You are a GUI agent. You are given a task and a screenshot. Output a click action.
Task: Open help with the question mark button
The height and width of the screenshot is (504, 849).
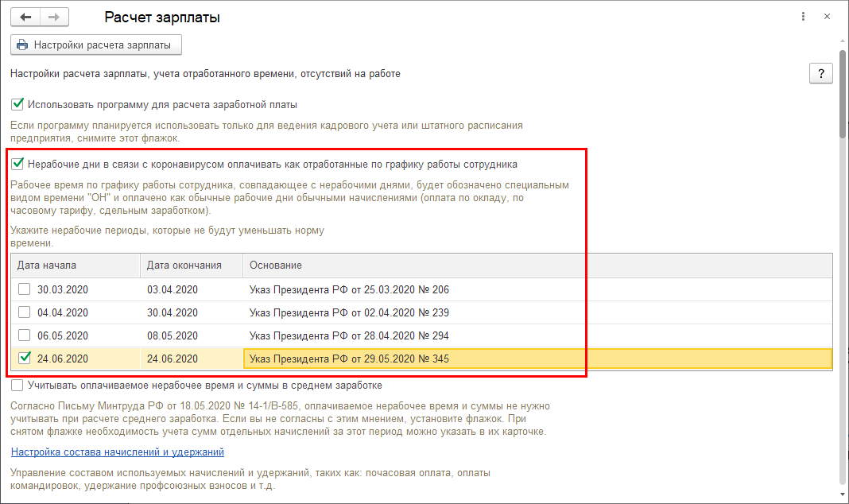tap(820, 73)
